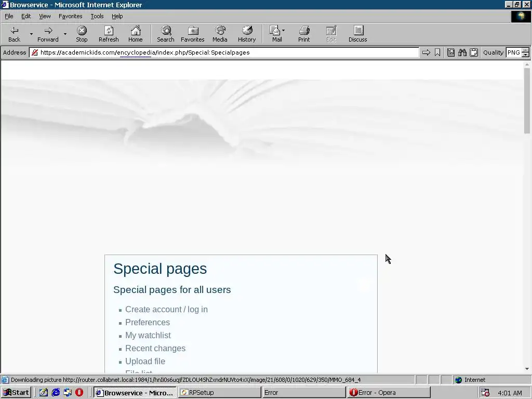532x399 pixels.
Task: Open the Windows Start menu
Action: tap(16, 393)
